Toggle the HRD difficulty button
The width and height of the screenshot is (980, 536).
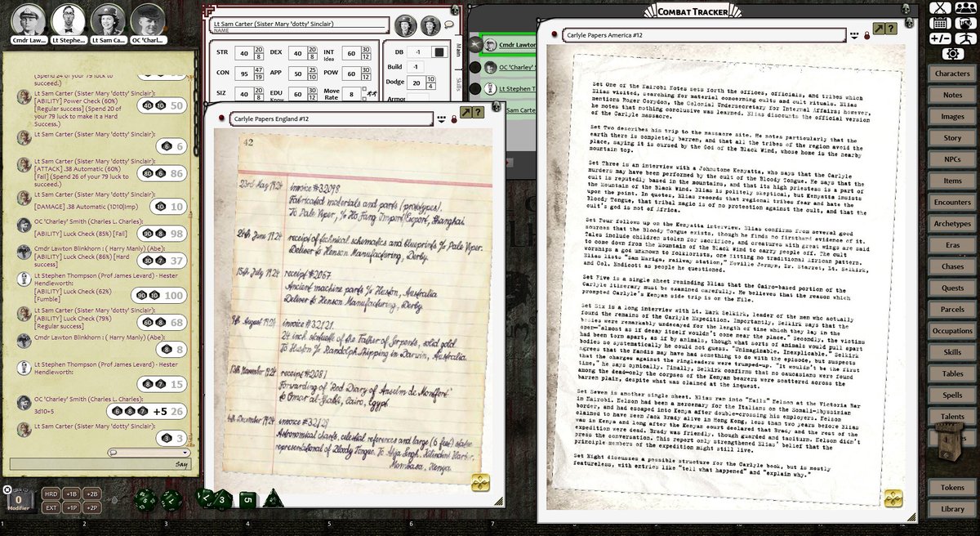coord(51,494)
